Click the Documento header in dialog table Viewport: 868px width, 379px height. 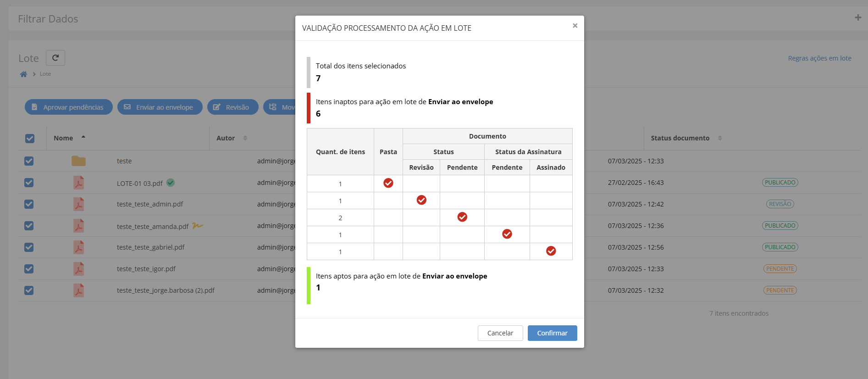(x=487, y=136)
